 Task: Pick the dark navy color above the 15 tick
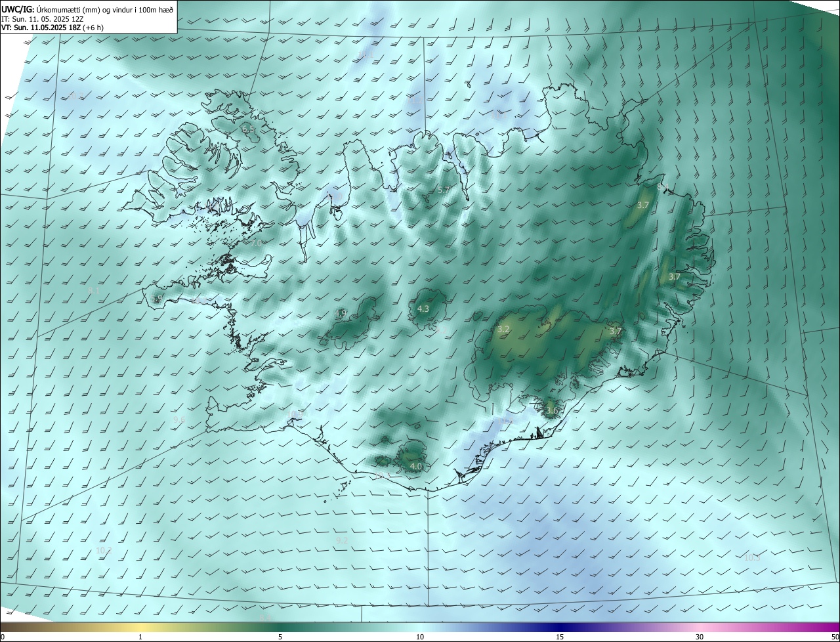(x=560, y=627)
